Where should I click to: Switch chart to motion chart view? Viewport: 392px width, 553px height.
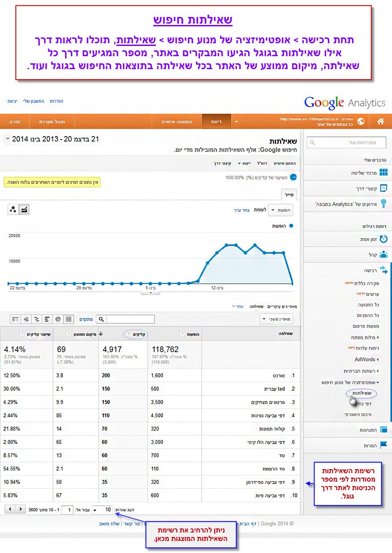13,210
